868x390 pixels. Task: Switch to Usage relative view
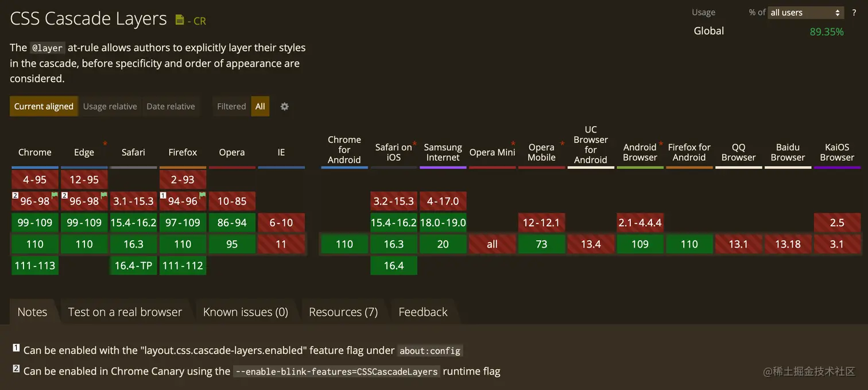(x=110, y=106)
